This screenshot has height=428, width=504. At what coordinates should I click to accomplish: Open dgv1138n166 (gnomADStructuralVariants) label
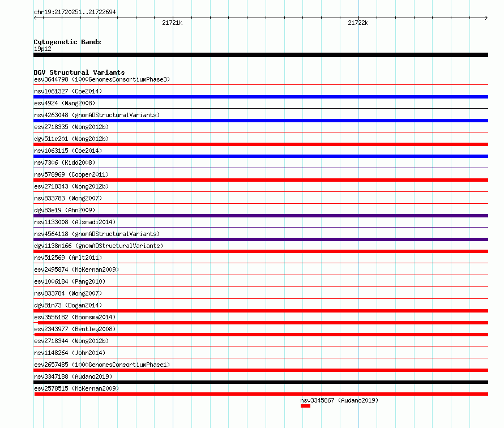[99, 246]
